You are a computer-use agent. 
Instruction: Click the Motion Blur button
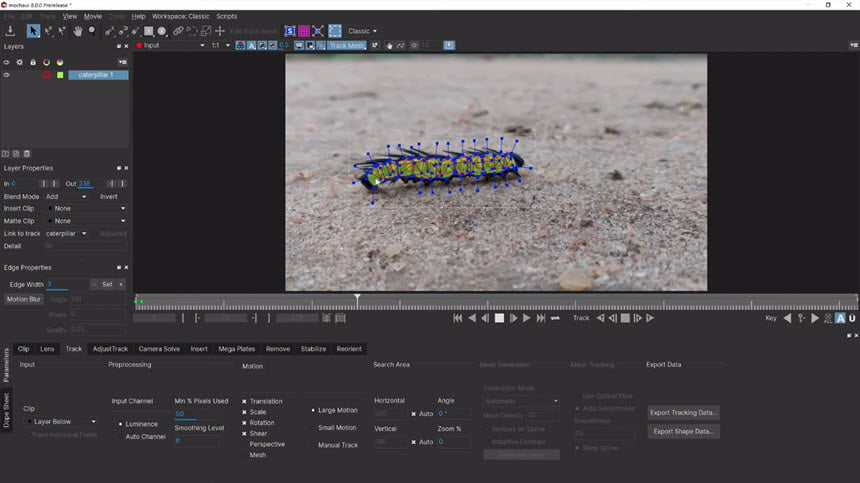point(24,299)
